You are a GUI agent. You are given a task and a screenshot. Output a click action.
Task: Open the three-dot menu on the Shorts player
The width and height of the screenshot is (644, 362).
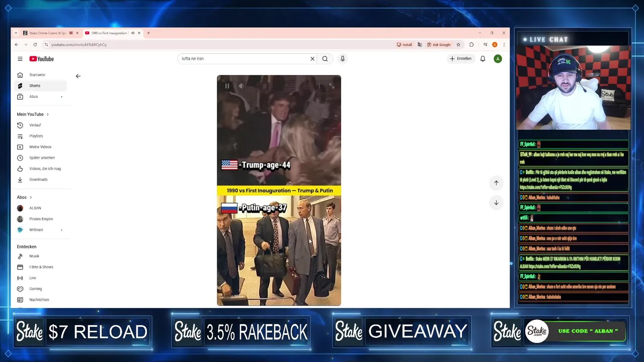(319, 86)
